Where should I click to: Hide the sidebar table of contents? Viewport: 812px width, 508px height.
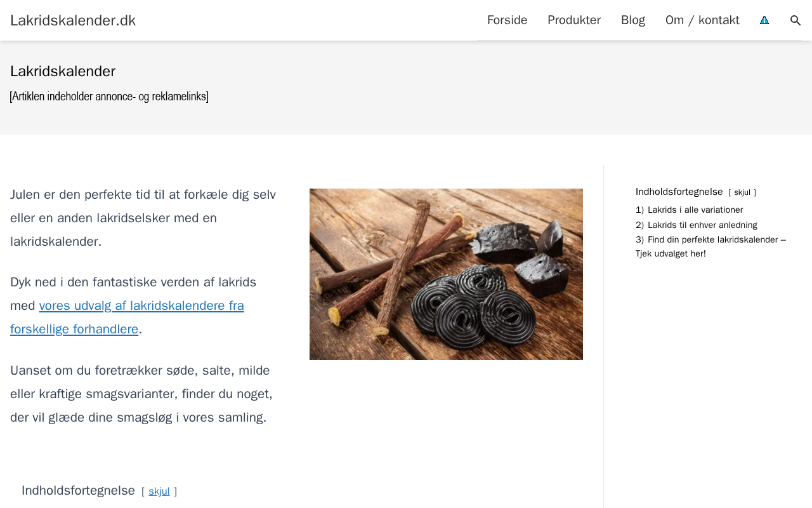click(x=742, y=192)
